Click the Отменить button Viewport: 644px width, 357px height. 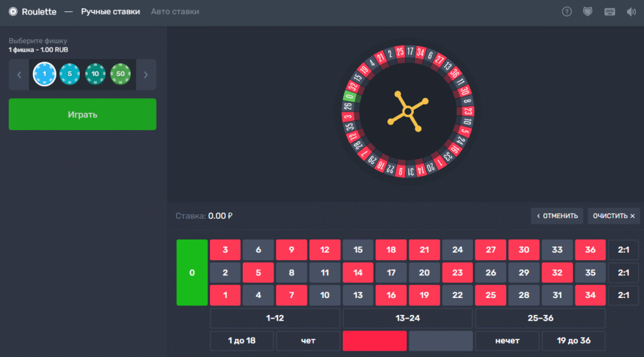[x=557, y=216]
